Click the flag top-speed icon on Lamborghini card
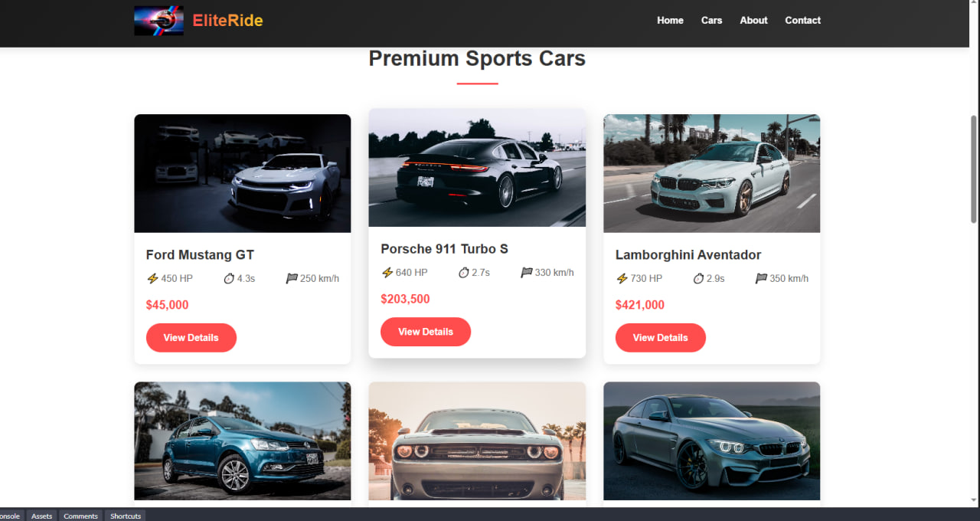Screen dimensions: 980x521 coord(761,279)
